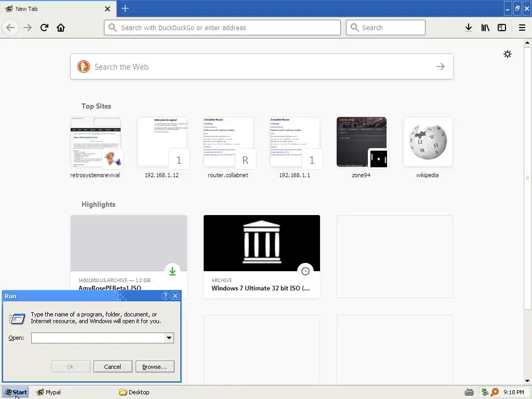Click Cancel in the Run dialog
The height and width of the screenshot is (399, 532).
tap(113, 366)
